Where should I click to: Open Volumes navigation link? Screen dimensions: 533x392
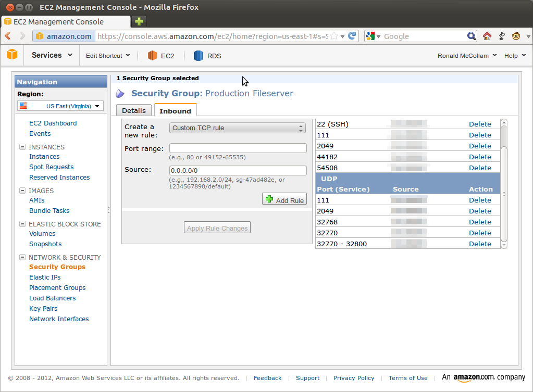coord(42,233)
